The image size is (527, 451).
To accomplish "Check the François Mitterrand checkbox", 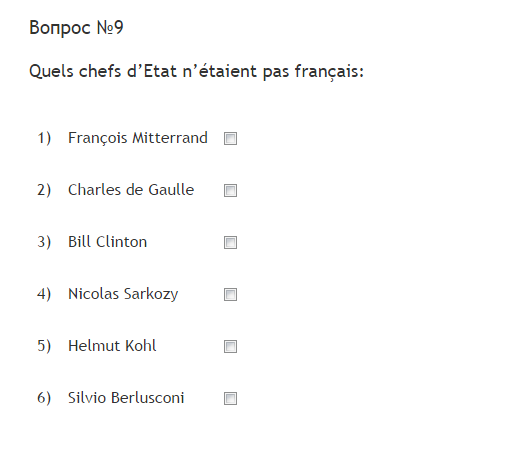I will pos(230,138).
